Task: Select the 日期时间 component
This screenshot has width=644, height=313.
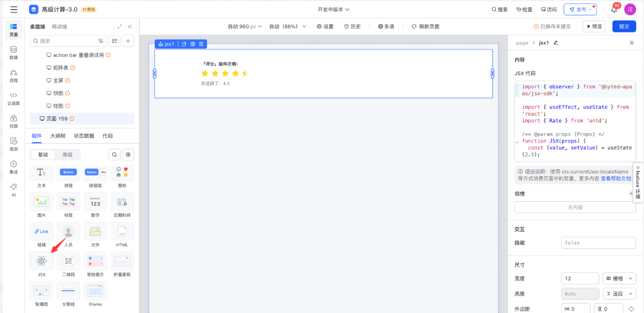Action: [122, 205]
